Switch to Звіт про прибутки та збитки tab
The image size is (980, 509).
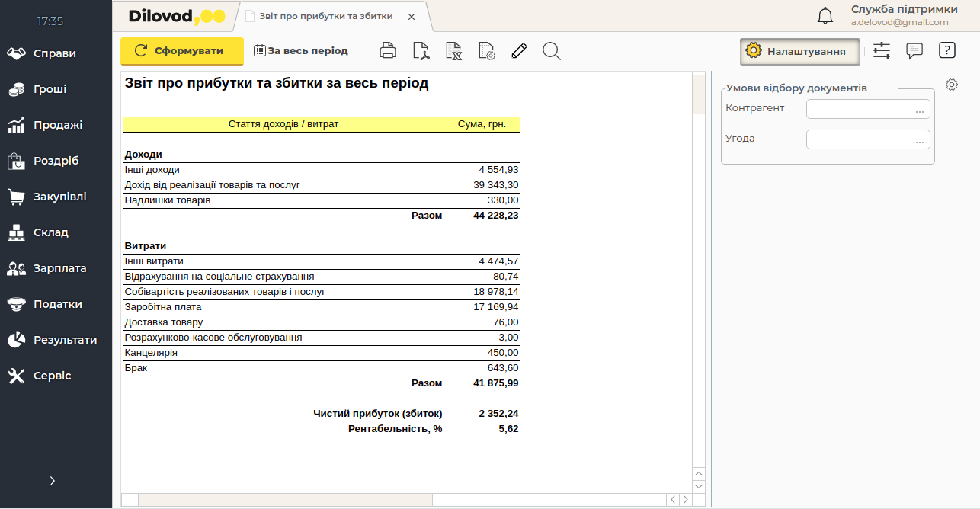click(x=326, y=16)
